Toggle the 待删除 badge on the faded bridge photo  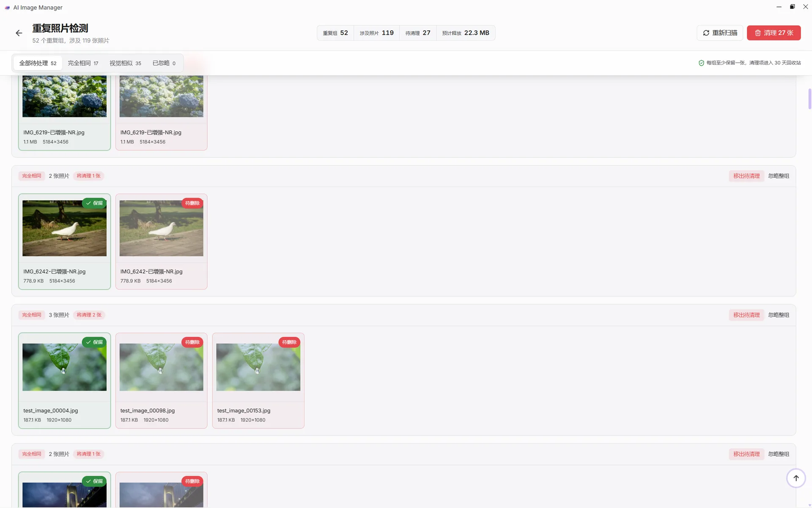(192, 481)
